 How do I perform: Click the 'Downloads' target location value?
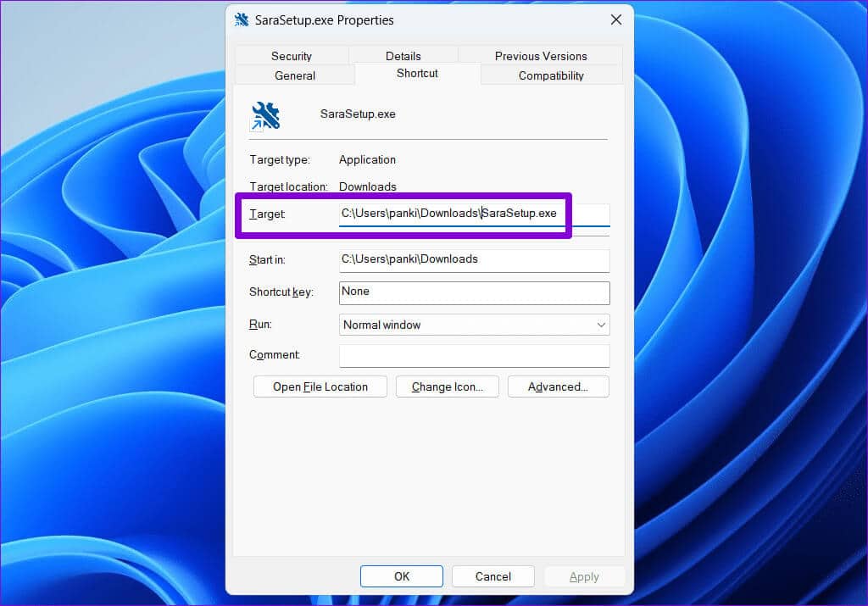(368, 186)
